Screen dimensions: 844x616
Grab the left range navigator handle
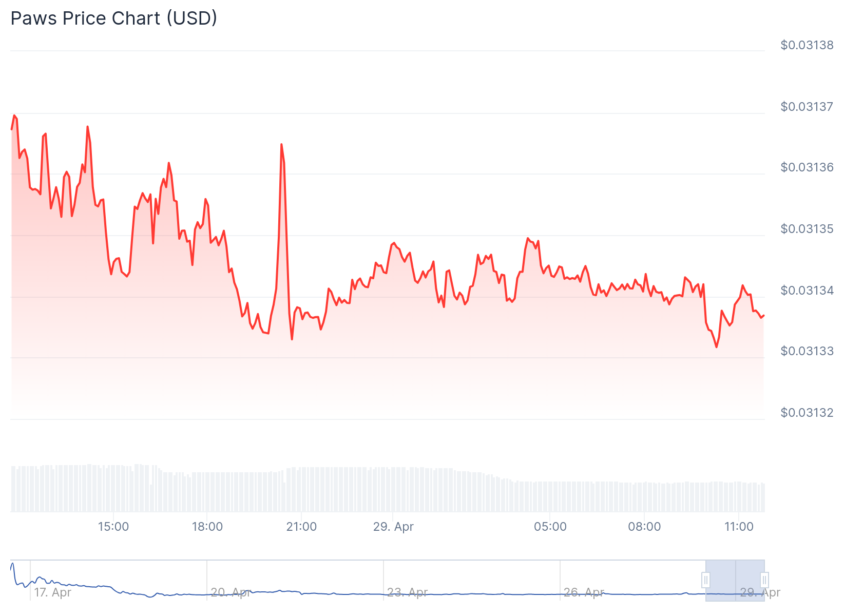706,580
